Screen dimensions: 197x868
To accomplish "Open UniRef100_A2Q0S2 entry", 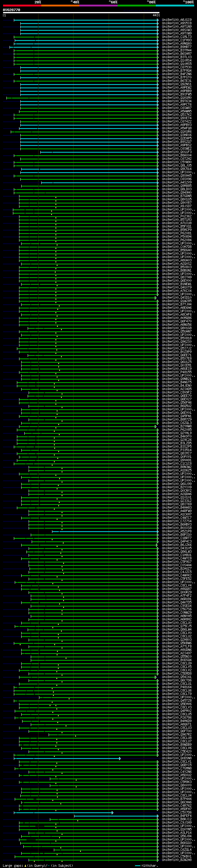I will [x=177, y=264].
